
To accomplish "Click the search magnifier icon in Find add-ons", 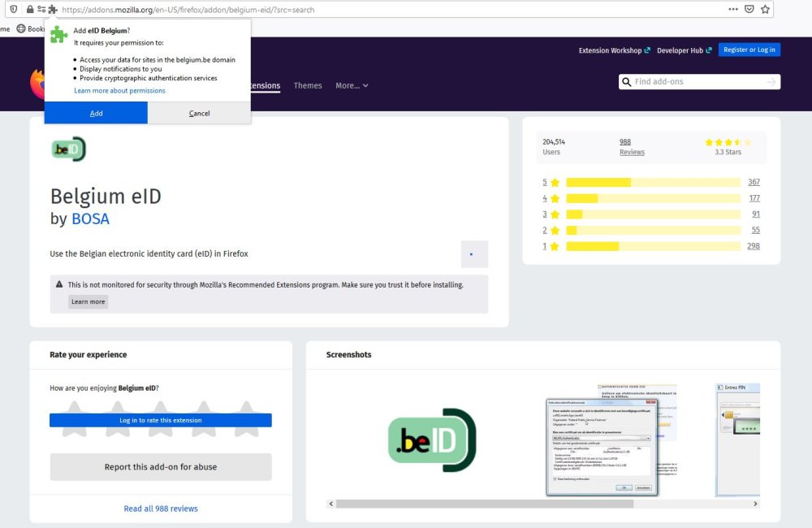I will tap(627, 82).
